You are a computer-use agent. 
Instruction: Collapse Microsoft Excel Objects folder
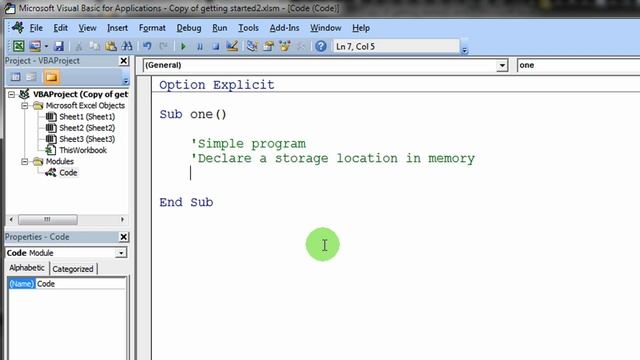click(x=24, y=106)
